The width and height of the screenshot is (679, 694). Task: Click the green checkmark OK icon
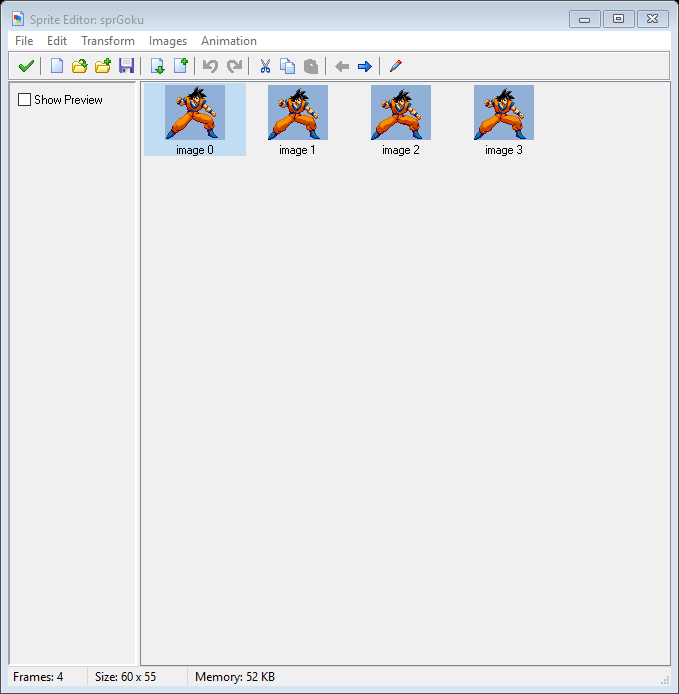26,66
